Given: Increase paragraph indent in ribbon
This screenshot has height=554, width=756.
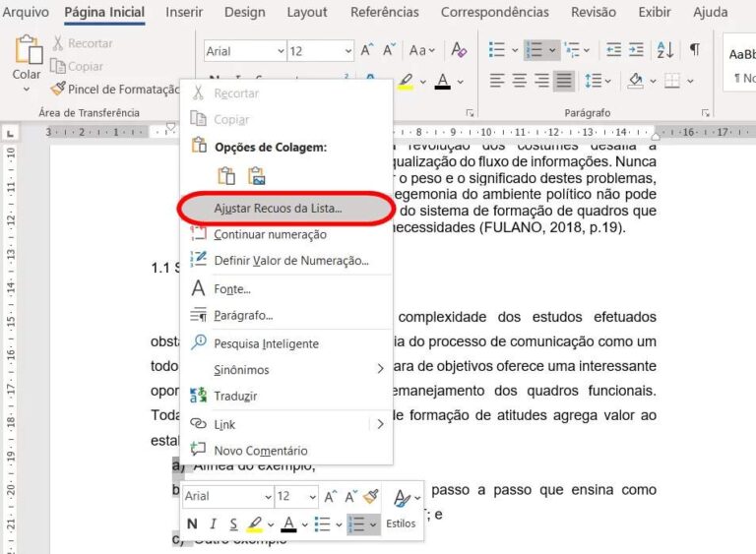Looking at the screenshot, I should 636,49.
